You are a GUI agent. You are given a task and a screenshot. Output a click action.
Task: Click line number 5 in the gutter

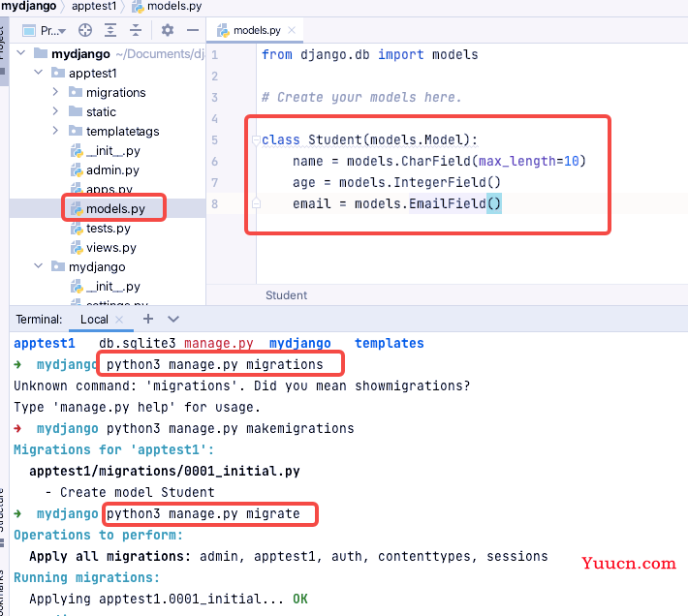(214, 140)
